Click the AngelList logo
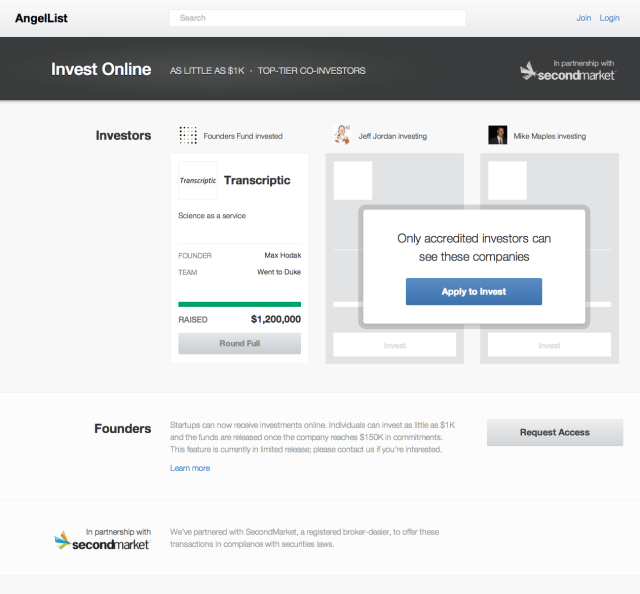This screenshot has width=640, height=594. coord(41,18)
